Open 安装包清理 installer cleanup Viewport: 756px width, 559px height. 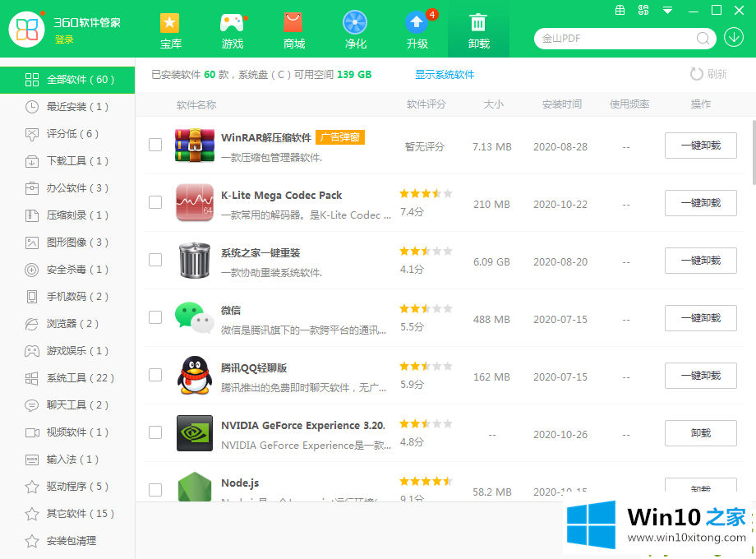click(67, 541)
